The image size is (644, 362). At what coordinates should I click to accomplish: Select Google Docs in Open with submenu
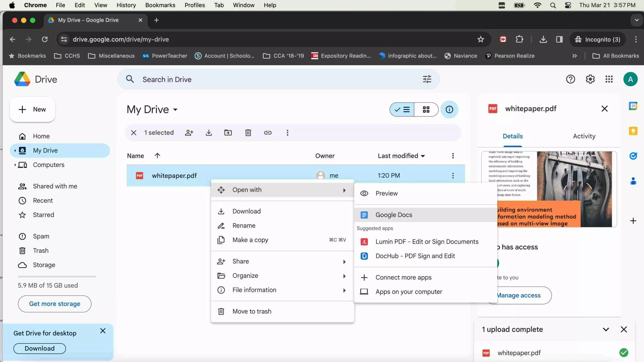coord(394,215)
